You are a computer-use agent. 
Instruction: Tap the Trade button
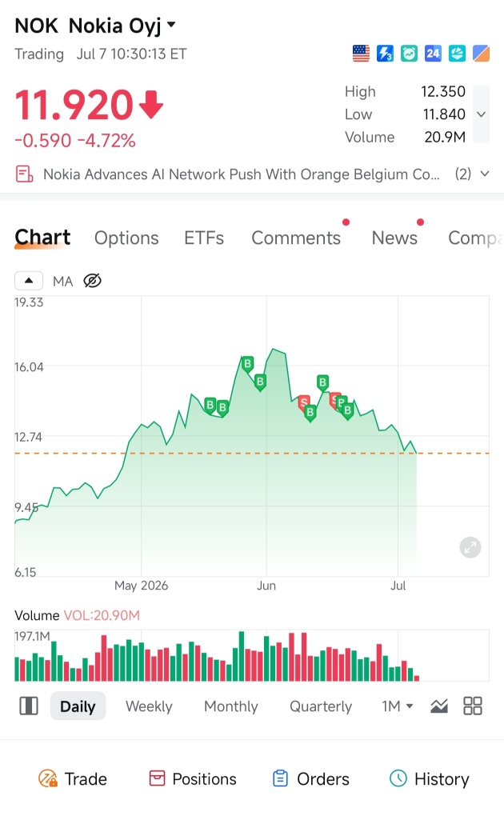[x=73, y=779]
